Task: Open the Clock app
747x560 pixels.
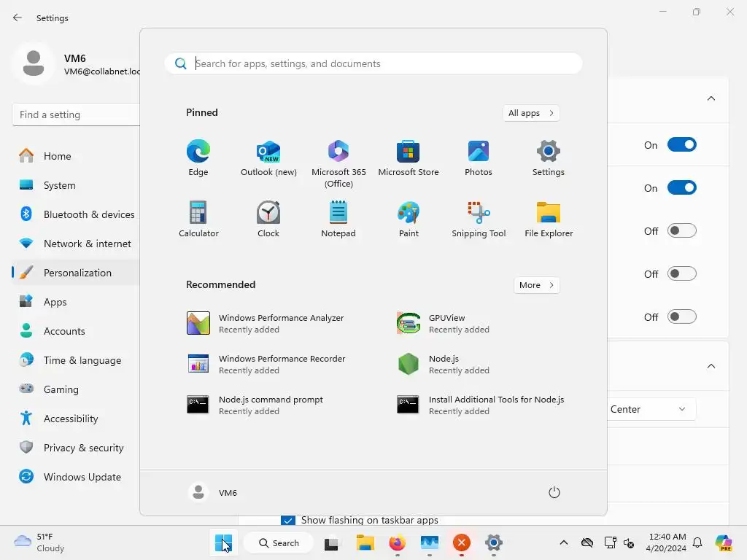Action: (x=268, y=219)
